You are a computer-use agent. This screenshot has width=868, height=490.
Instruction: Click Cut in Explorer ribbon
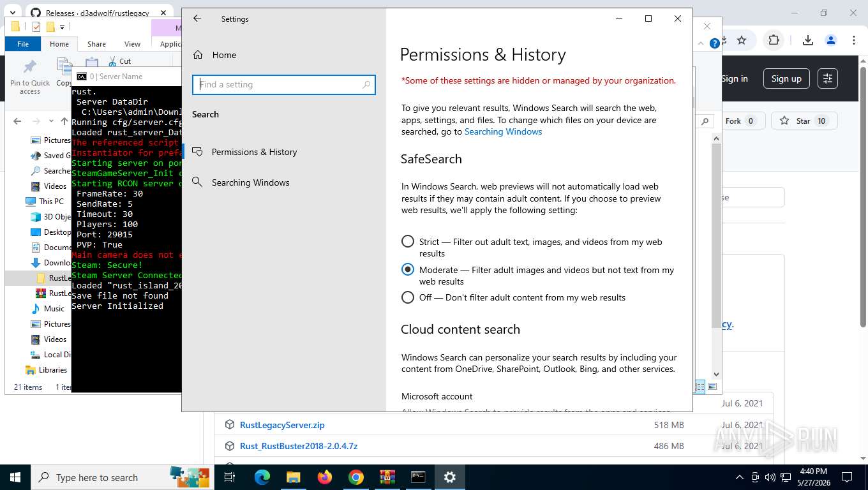tap(119, 61)
